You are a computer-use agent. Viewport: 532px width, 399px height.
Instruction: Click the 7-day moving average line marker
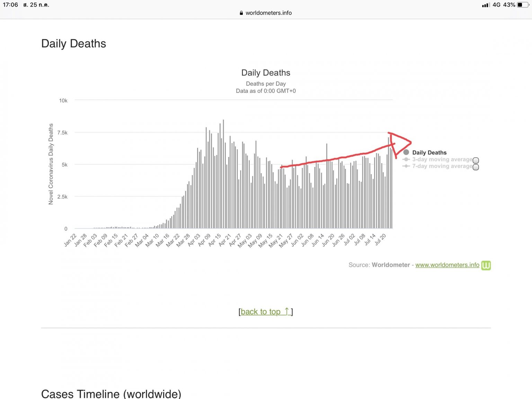pos(406,166)
